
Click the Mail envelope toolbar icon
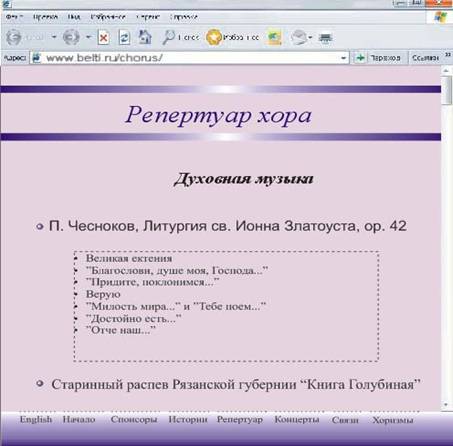[298, 37]
